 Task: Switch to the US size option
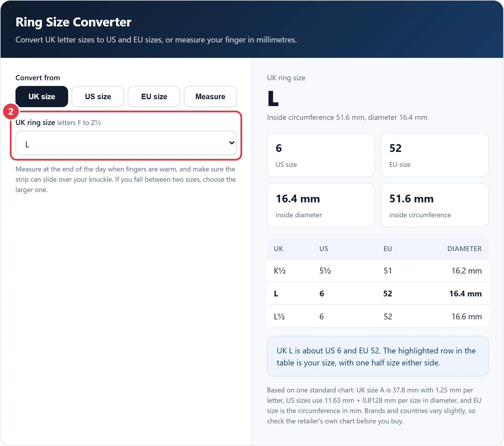tap(98, 97)
